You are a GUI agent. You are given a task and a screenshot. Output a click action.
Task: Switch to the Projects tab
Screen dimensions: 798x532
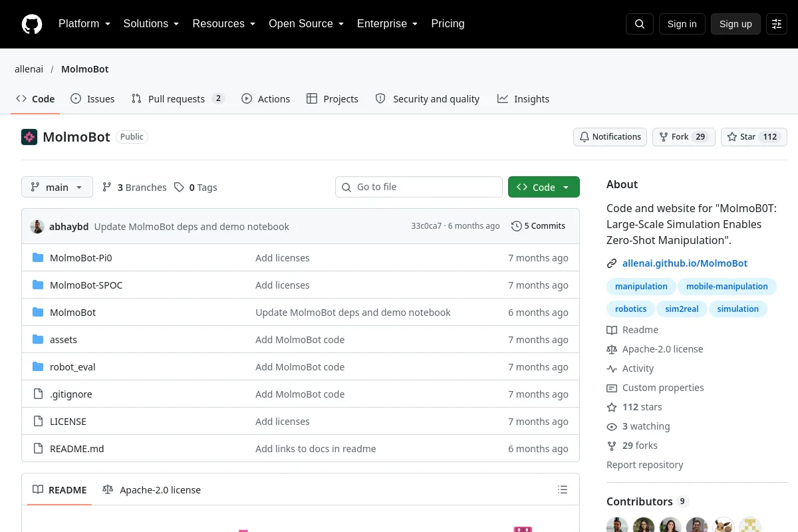(x=332, y=99)
